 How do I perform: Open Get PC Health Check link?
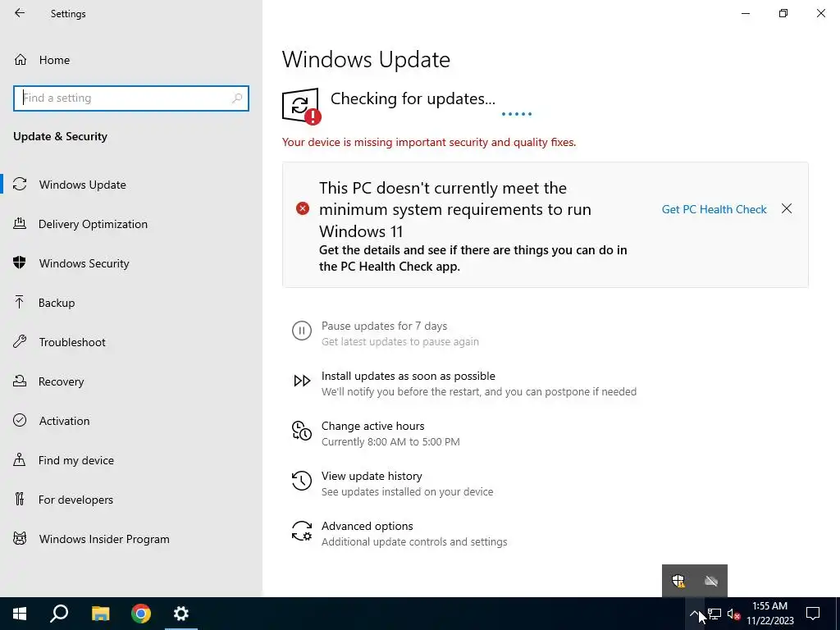[x=714, y=209]
